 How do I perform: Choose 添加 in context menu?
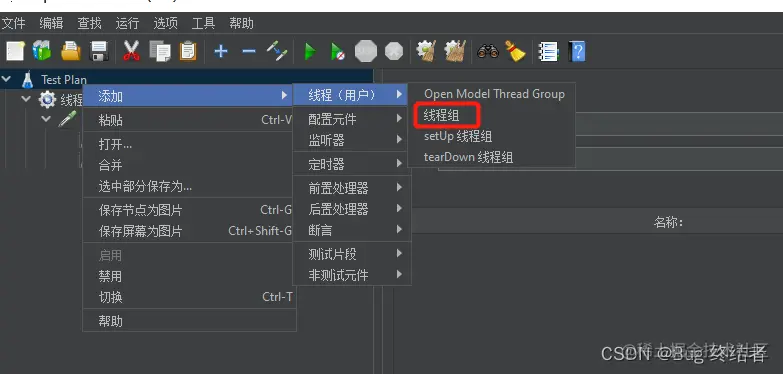pos(188,95)
